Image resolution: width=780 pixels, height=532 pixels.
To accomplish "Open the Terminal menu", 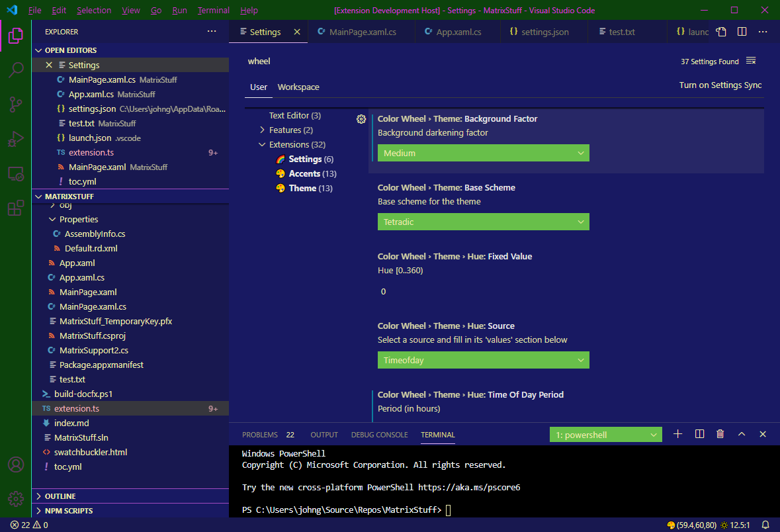I will point(214,10).
